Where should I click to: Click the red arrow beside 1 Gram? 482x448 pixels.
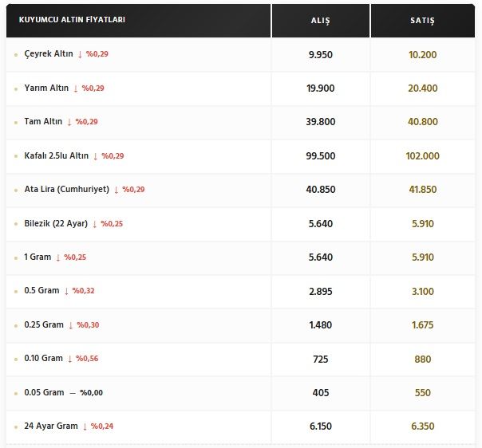pyautogui.click(x=58, y=257)
